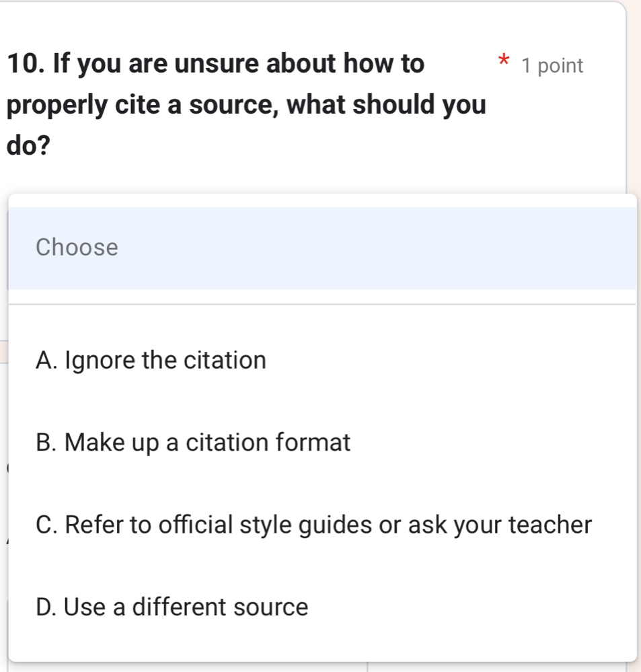
Task: Click the 'Make up a citation format' entry
Action: (209, 443)
